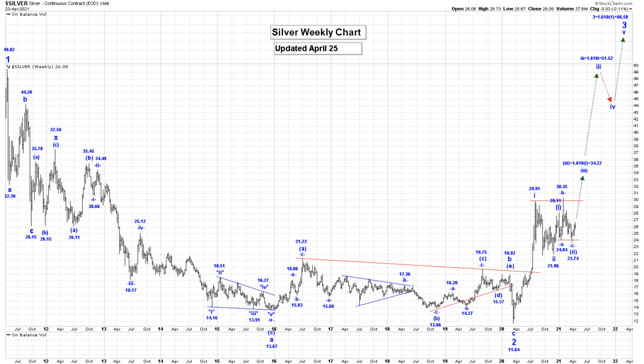Click the Updated April 25 text box
644x364 pixels.
point(318,48)
